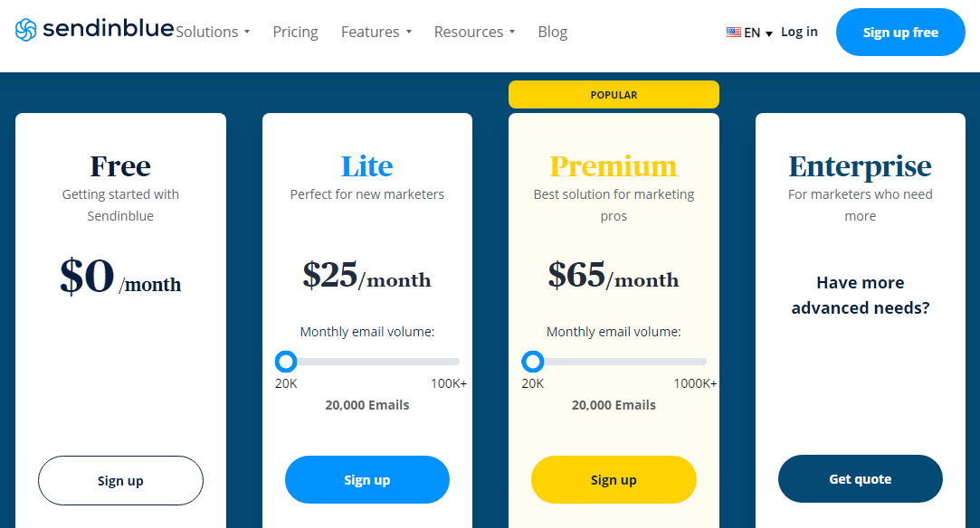Click the Lite slider track near 100K+
This screenshot has height=528, width=980.
click(x=450, y=362)
